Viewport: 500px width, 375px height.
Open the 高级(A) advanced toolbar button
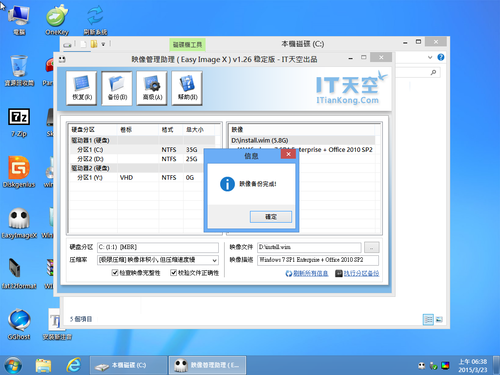tap(152, 88)
